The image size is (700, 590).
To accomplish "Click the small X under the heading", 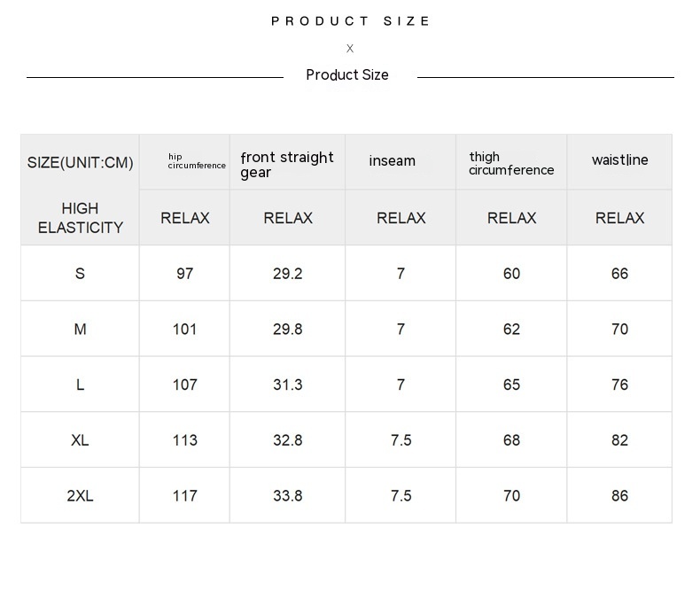I will point(350,49).
